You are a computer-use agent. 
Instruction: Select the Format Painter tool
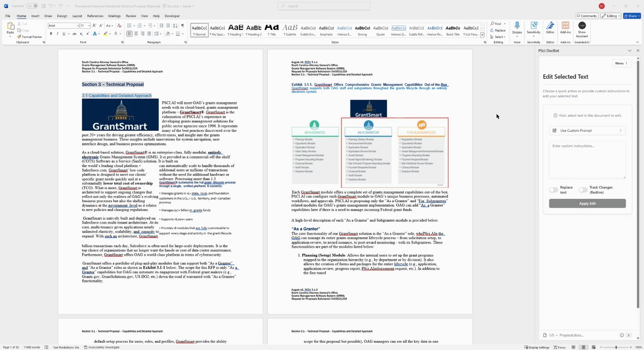pos(29,37)
